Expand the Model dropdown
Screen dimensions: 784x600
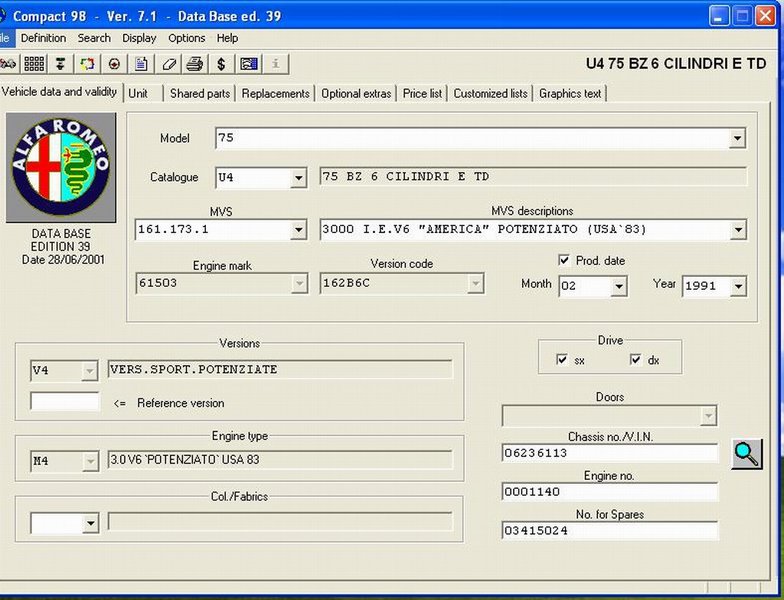click(x=737, y=138)
